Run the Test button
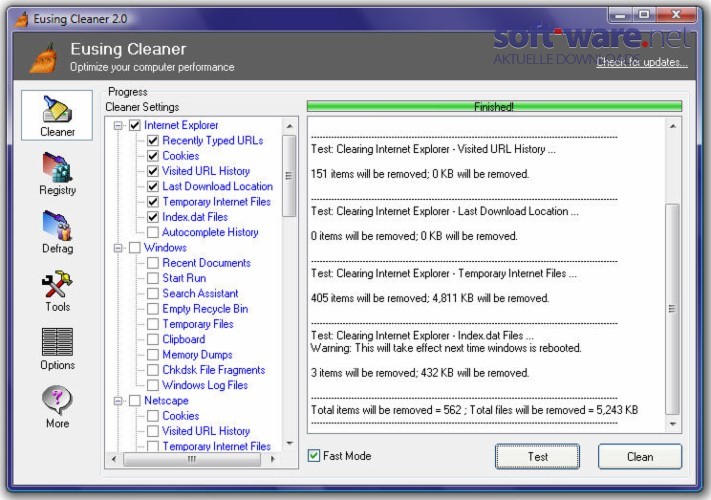Viewport: 711px width, 500px height. [537, 456]
